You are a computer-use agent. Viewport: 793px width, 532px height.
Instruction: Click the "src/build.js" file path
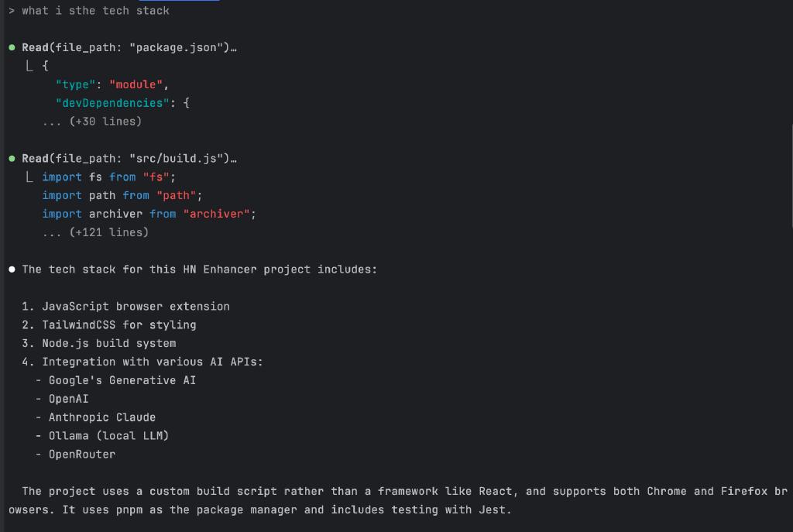click(176, 159)
